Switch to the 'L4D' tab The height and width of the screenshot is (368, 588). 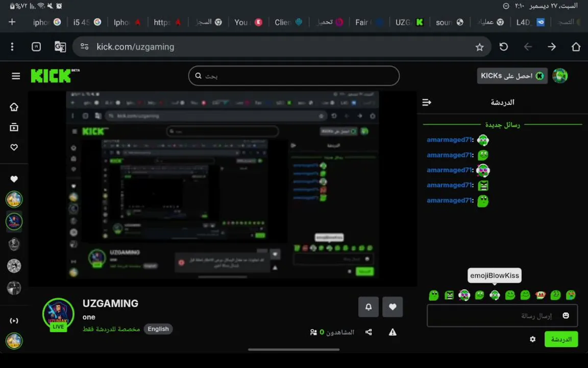530,22
